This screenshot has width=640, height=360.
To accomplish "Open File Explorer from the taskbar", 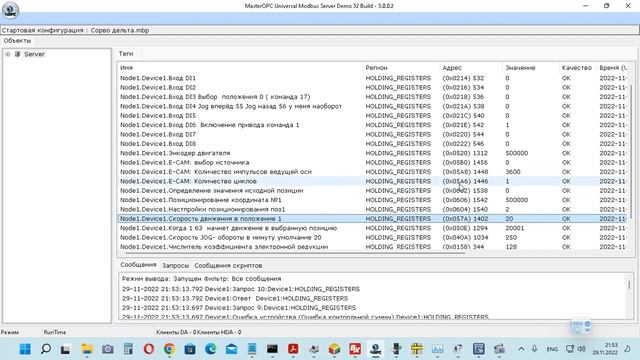I will (87, 349).
